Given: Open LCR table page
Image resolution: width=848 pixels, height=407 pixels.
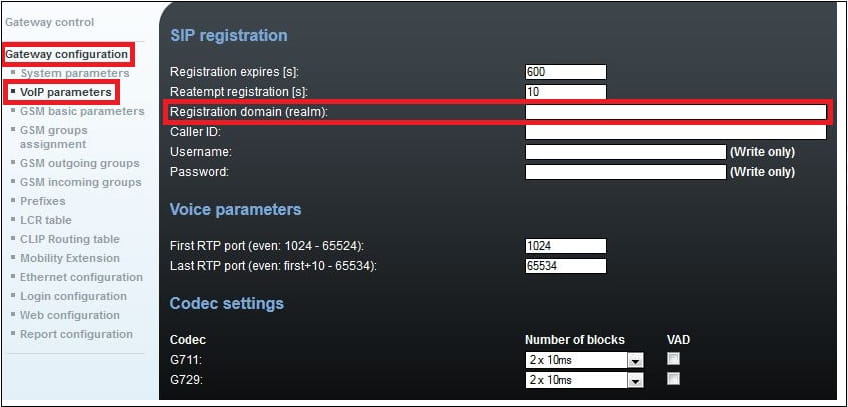Looking at the screenshot, I should coord(45,220).
